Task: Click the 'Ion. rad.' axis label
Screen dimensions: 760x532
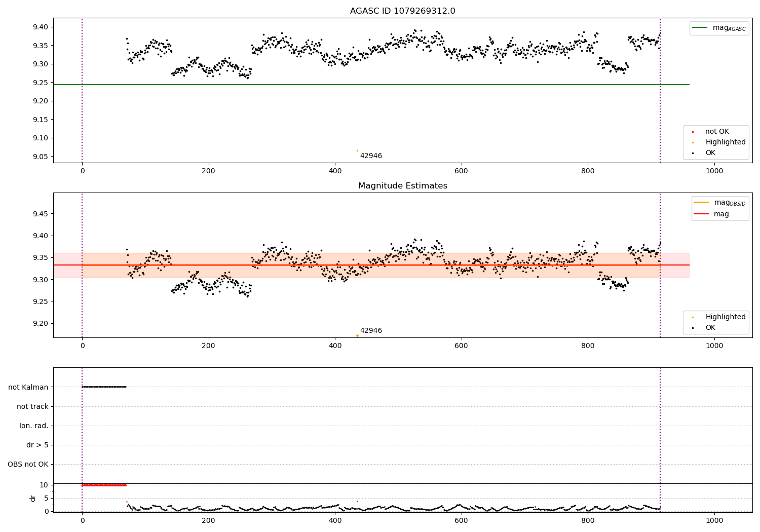Action: [34, 426]
